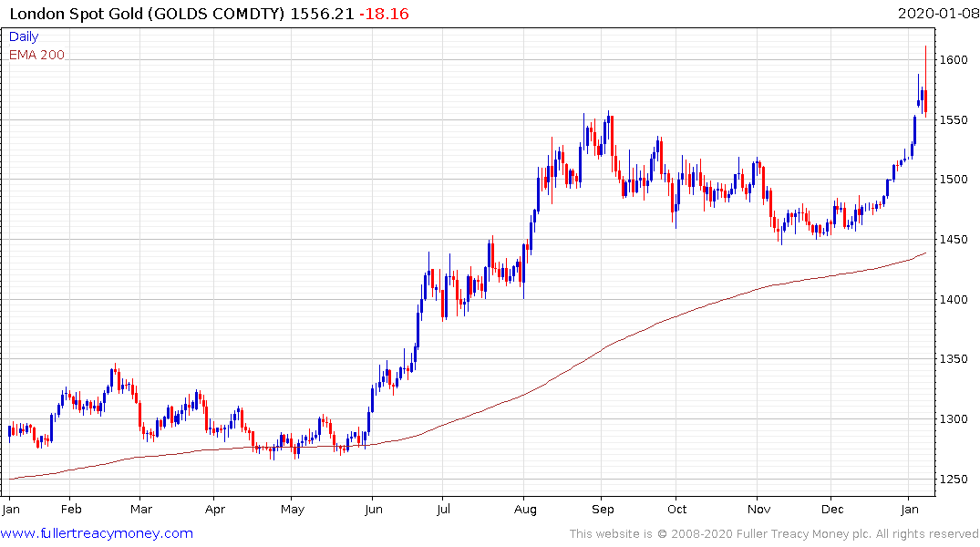This screenshot has height=547, width=980.
Task: Select the last price value 1556.21
Action: tap(322, 14)
